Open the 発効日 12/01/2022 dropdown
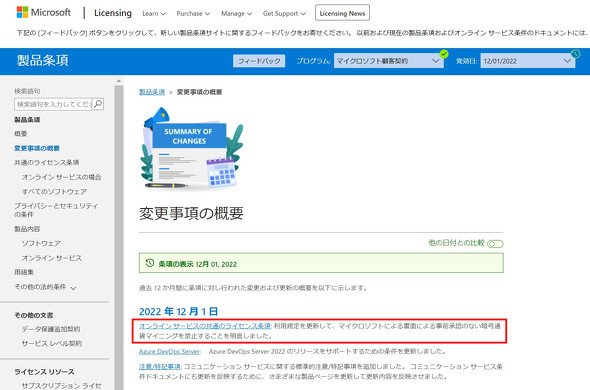Viewport: 590px width, 390px height. coord(528,61)
